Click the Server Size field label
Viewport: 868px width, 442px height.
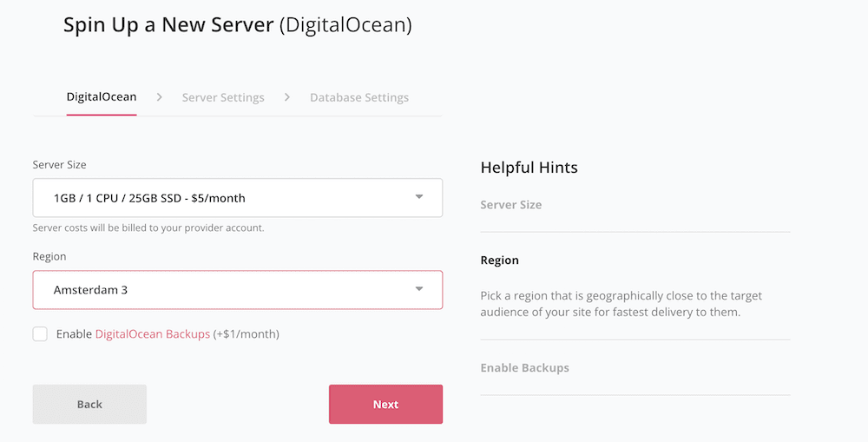[x=59, y=164]
